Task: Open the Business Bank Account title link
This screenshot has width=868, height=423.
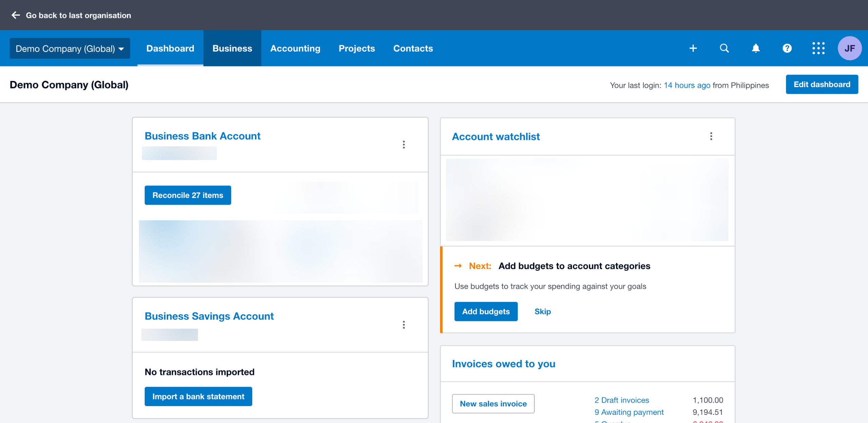Action: click(202, 136)
